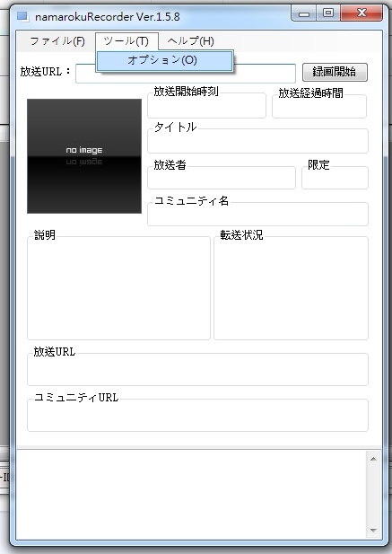392x554 pixels.
Task: Click the コミュニティ名 group label
Action: point(191,201)
